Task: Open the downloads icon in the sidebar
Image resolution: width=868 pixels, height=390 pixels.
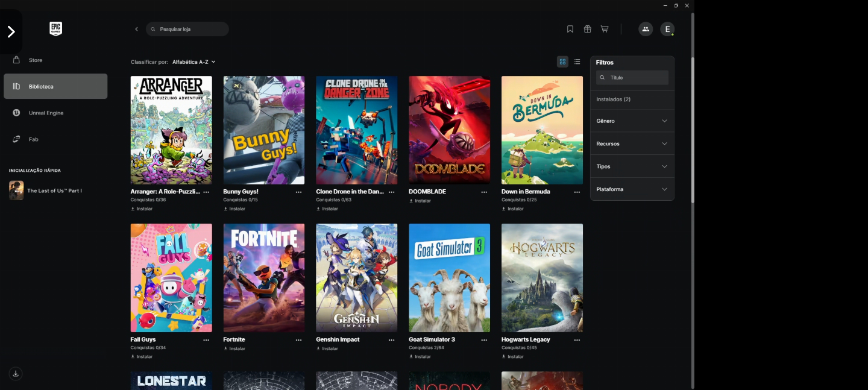Action: click(x=16, y=374)
